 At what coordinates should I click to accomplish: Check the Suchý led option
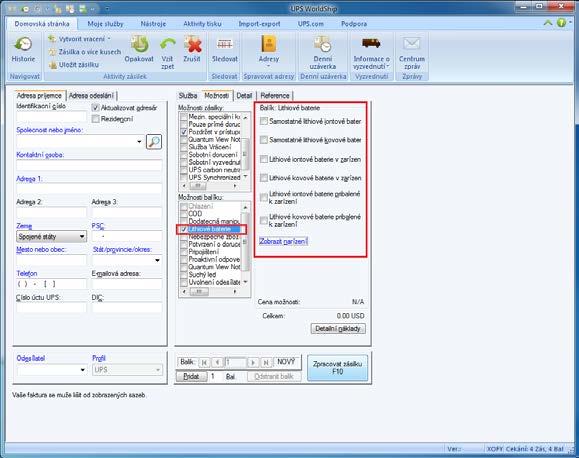[184, 275]
